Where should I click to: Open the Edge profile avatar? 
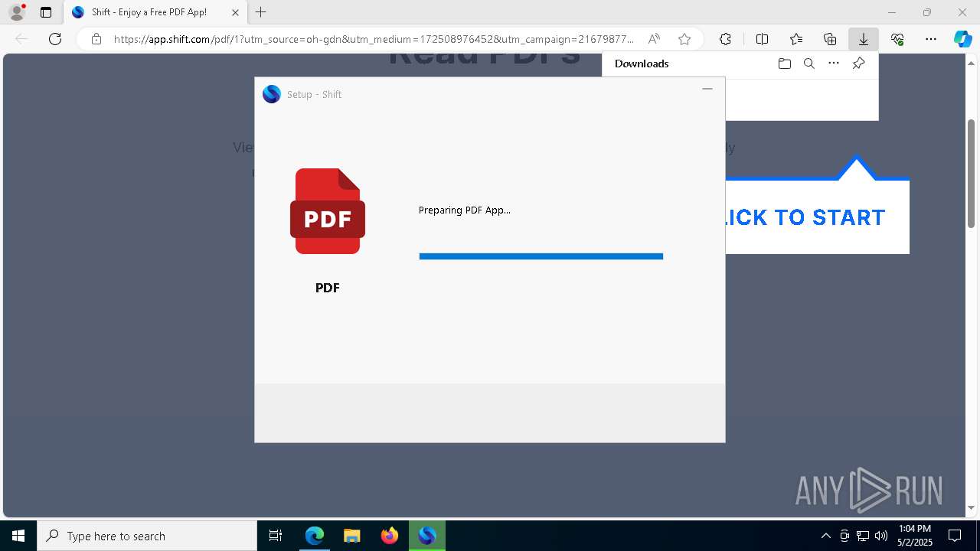(17, 12)
